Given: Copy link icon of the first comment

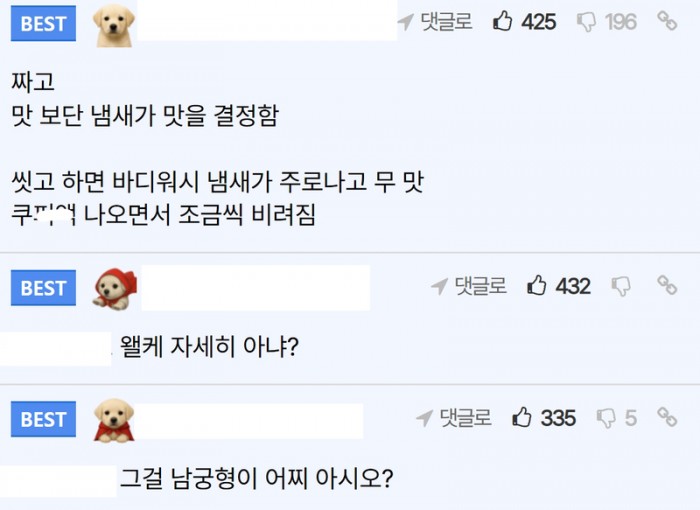Looking at the screenshot, I should (667, 21).
